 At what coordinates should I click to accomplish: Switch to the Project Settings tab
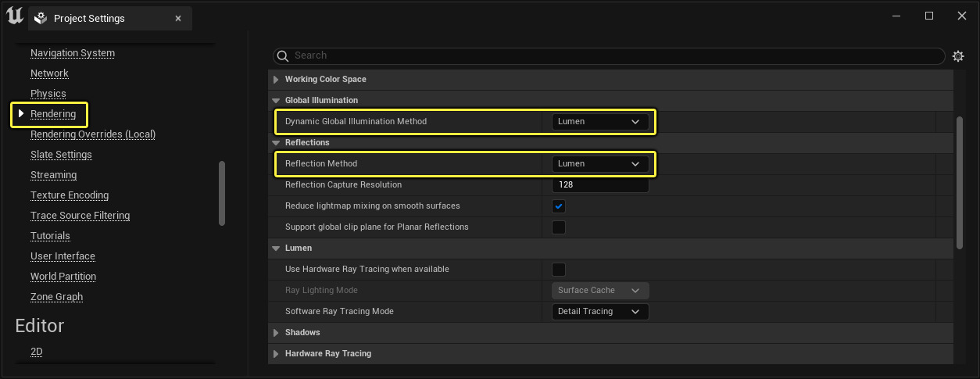click(89, 18)
